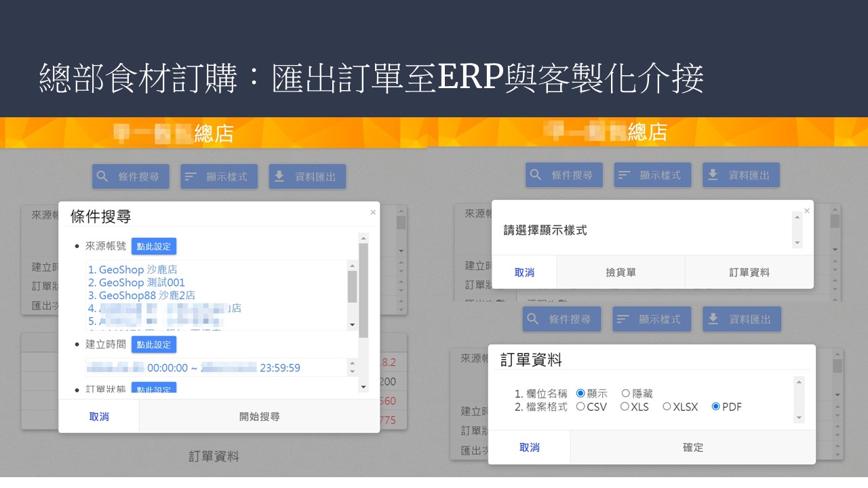Close the 請選擇顯示樣式 dialog with the X
Screen dimensions: 868x488
coord(806,211)
